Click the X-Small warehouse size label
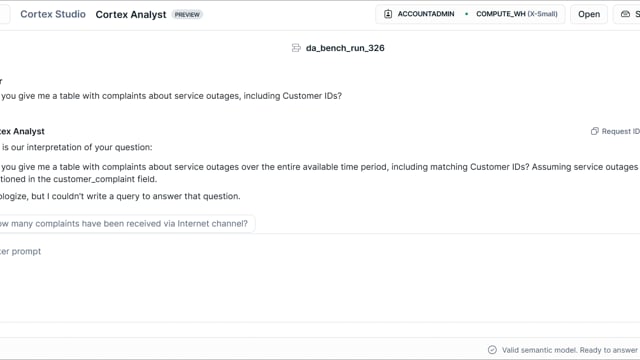This screenshot has height=360, width=640. pos(542,14)
